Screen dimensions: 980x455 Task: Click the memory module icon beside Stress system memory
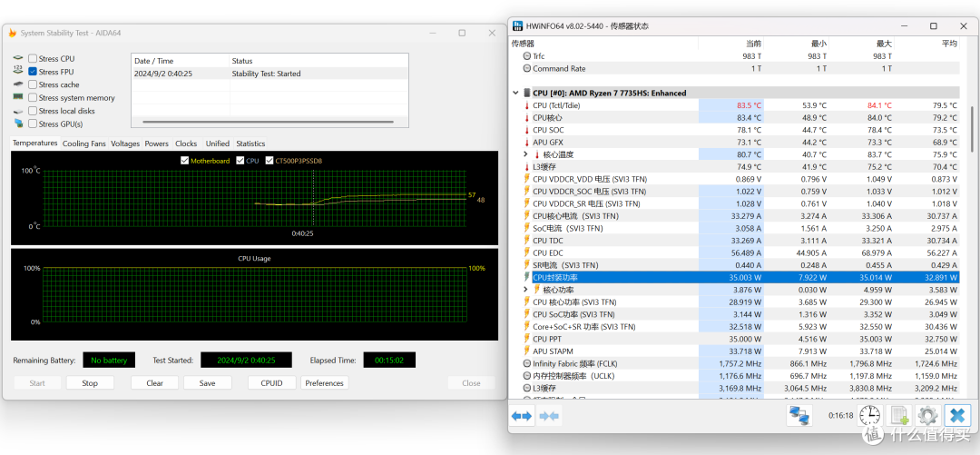(18, 98)
